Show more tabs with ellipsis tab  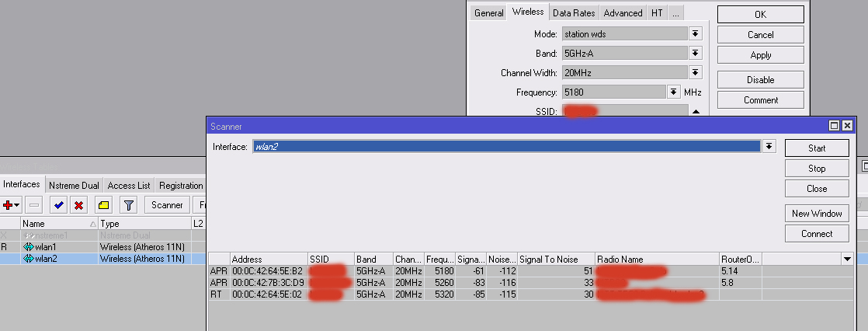coord(675,12)
